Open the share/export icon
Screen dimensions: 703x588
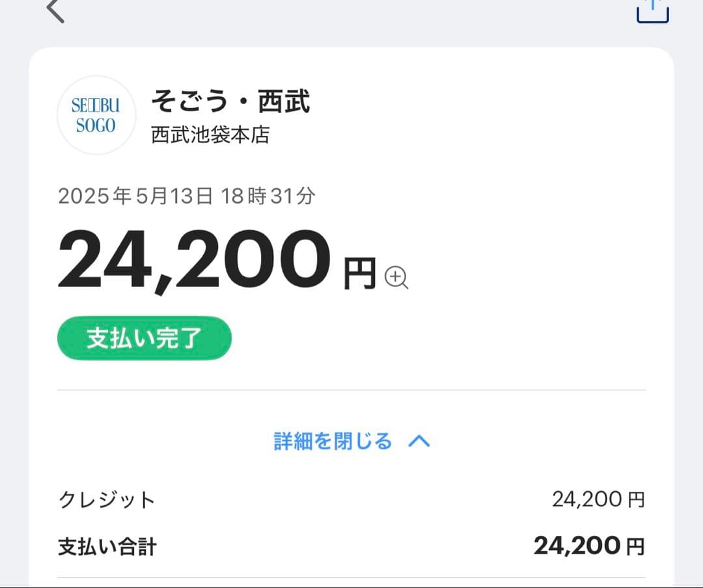click(652, 9)
